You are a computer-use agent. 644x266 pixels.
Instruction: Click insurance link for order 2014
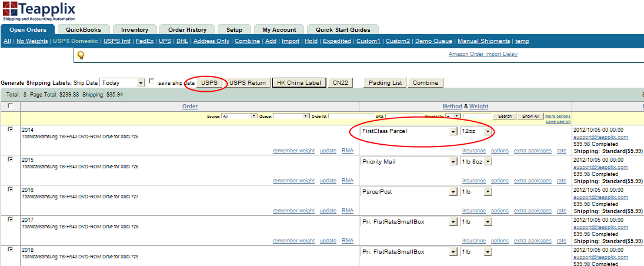[x=474, y=151]
